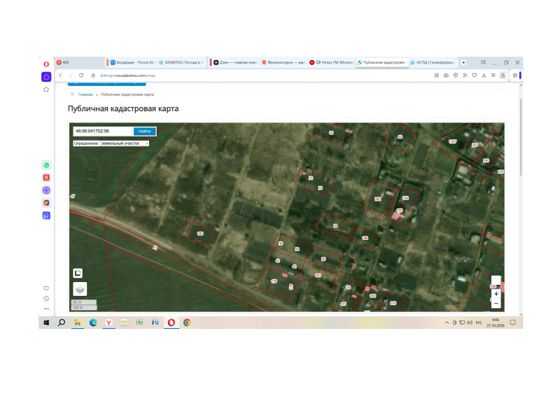Image resolution: width=560 pixels, height=396 pixels.
Task: Open the Opera menu logo
Action: (x=46, y=64)
